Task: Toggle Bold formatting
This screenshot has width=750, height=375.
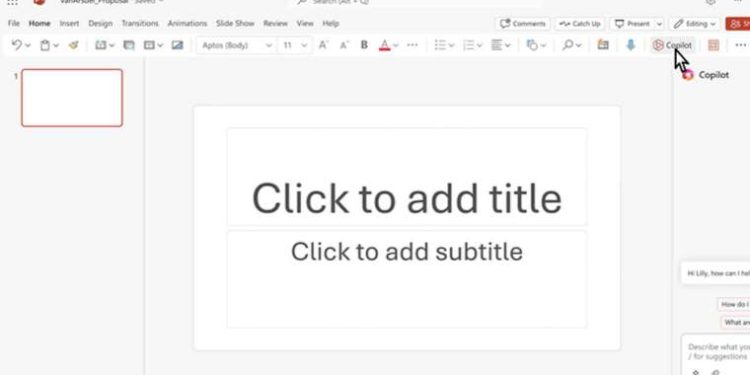Action: pos(364,45)
